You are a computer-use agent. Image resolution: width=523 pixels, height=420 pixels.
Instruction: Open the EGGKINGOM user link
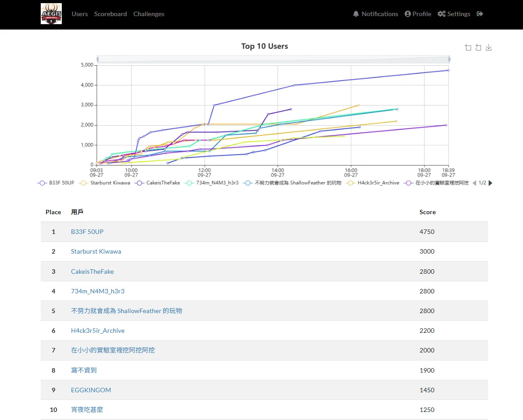point(91,390)
